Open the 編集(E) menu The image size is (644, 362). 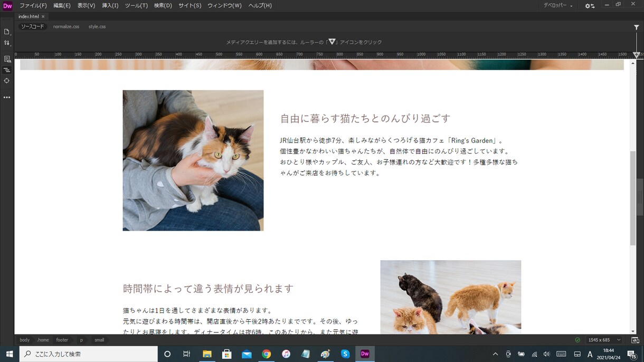pos(62,5)
